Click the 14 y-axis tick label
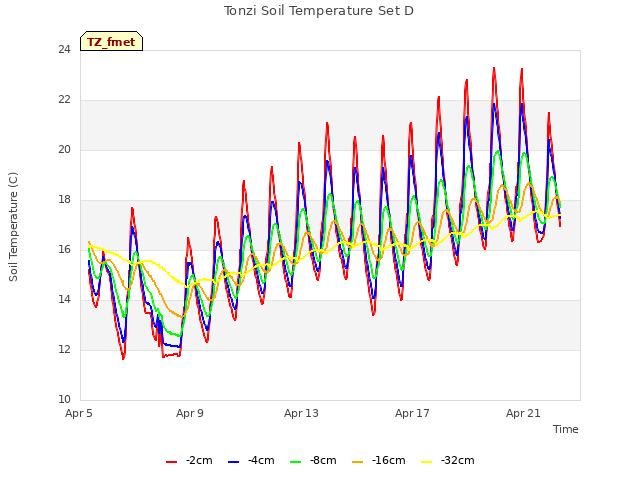The width and height of the screenshot is (640, 480). [x=64, y=300]
